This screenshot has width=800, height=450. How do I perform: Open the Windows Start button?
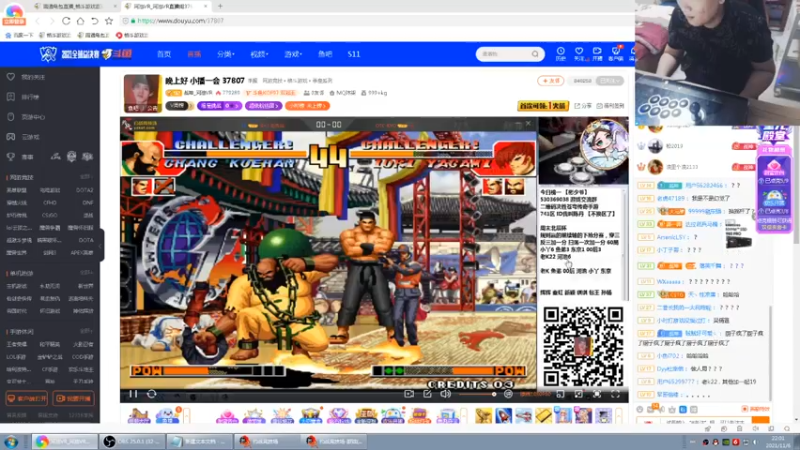click(x=11, y=441)
